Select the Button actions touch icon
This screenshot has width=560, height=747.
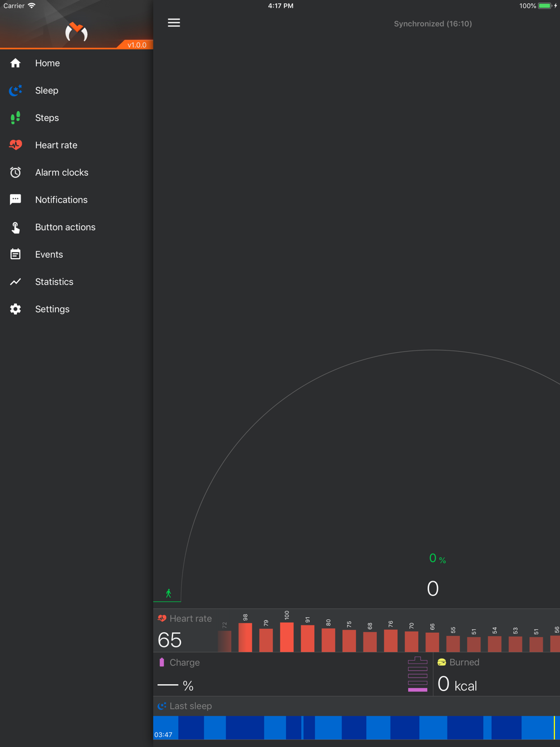[x=16, y=227]
